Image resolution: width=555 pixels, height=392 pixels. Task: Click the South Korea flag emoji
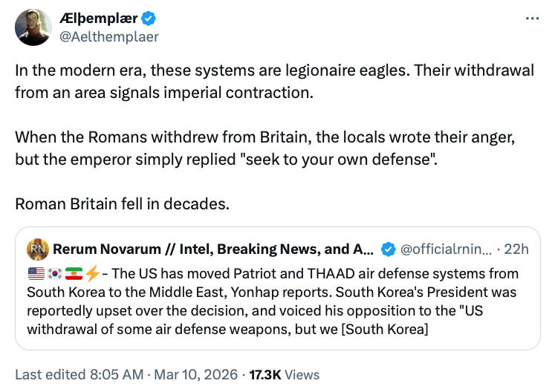pos(54,273)
